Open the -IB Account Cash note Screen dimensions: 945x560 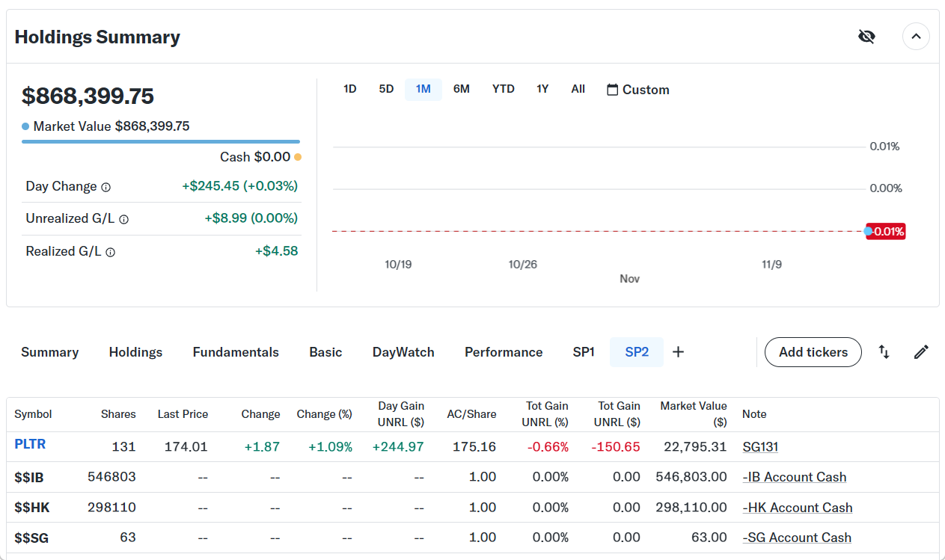794,477
